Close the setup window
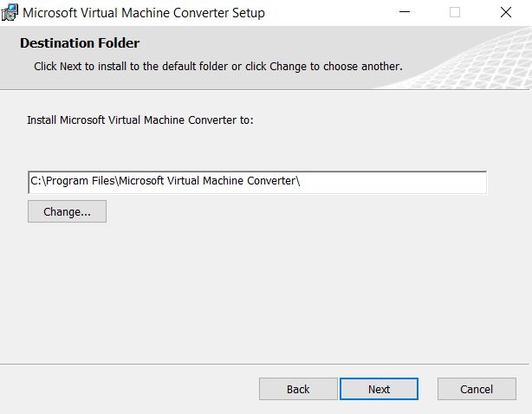The image size is (532, 414). coord(506,12)
